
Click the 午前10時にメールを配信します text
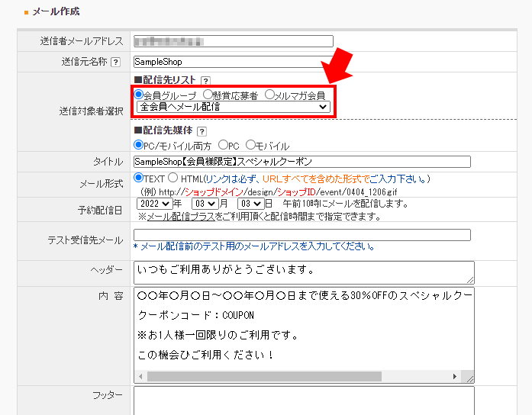click(x=346, y=204)
